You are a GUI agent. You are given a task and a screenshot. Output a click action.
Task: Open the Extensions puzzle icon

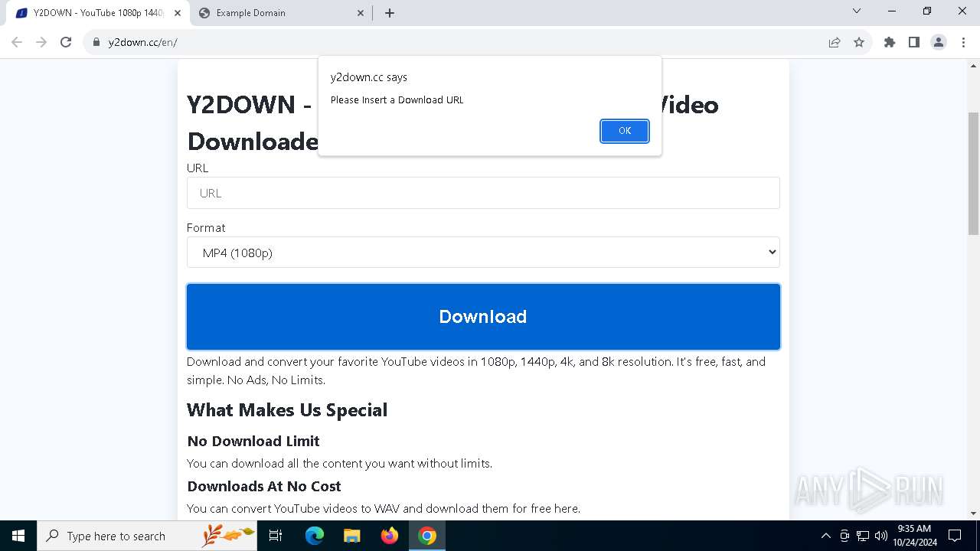890,42
